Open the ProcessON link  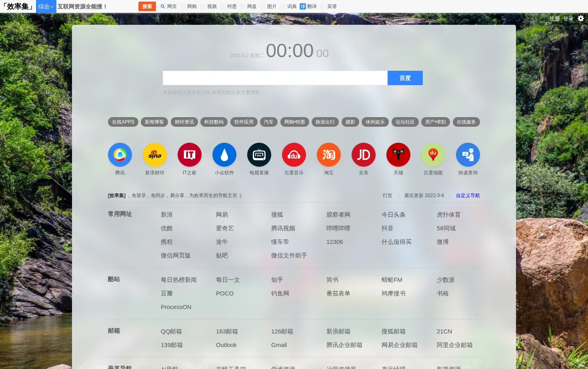point(176,307)
